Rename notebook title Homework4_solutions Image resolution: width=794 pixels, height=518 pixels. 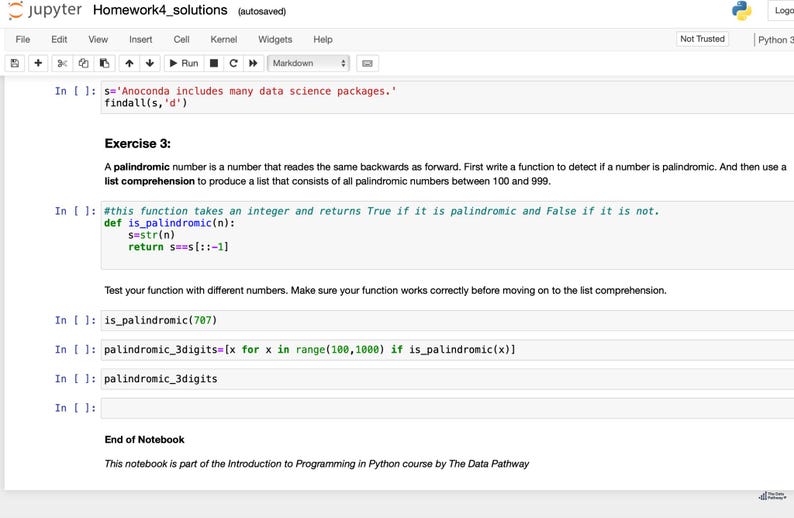[160, 10]
